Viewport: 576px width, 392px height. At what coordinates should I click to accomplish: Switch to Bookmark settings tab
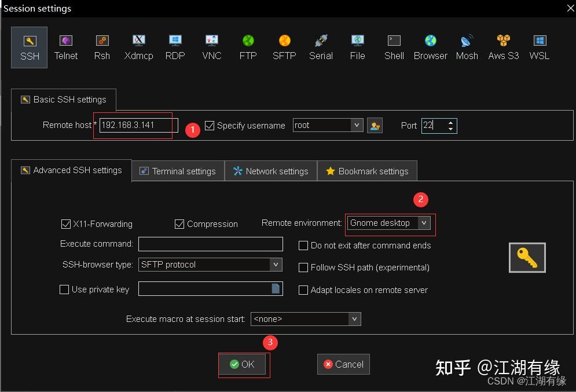[367, 171]
